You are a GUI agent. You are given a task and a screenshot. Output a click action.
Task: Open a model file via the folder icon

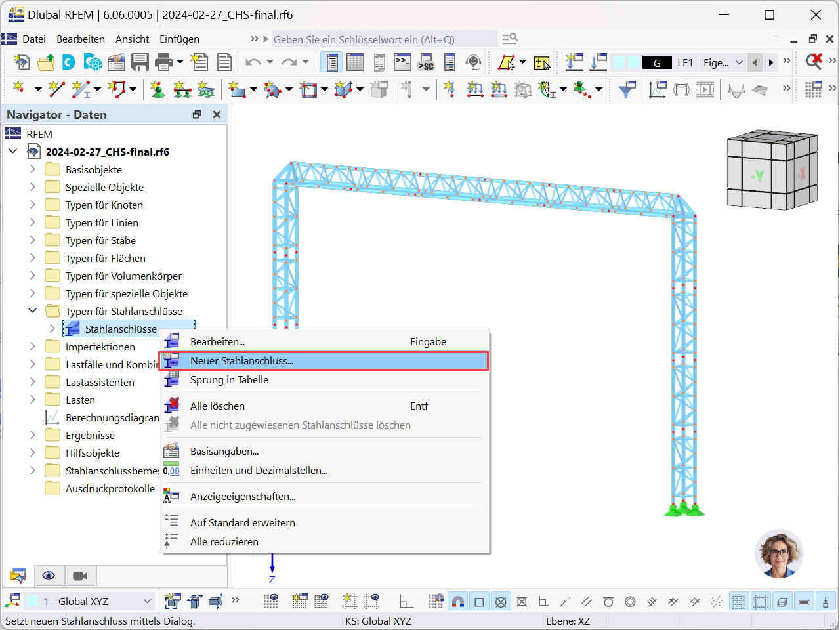(47, 62)
